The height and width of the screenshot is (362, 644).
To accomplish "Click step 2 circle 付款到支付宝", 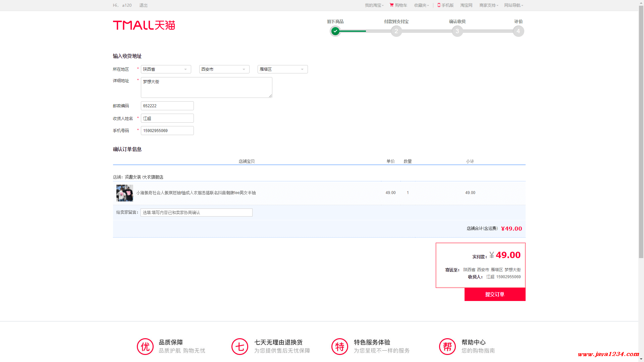I will point(396,31).
